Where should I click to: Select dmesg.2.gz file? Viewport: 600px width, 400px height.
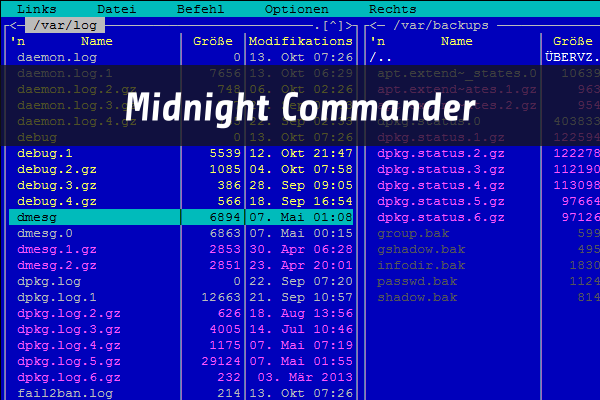click(x=57, y=266)
